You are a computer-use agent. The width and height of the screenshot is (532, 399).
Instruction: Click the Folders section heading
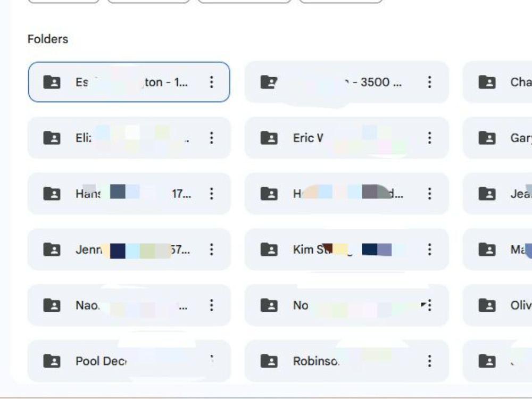click(48, 39)
